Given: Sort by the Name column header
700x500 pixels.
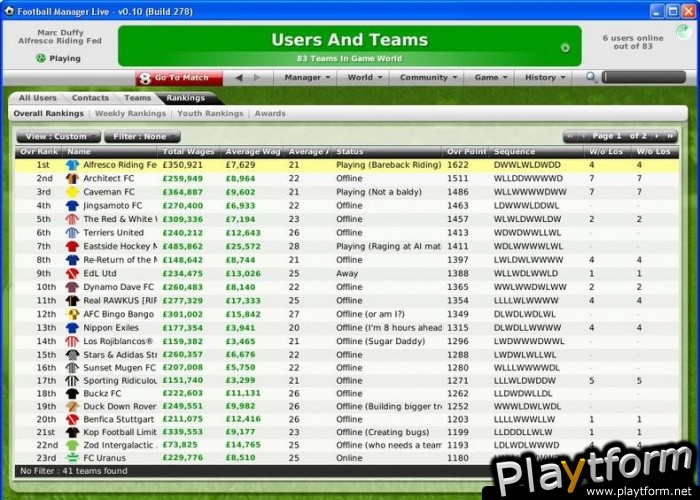Looking at the screenshot, I should [x=110, y=152].
